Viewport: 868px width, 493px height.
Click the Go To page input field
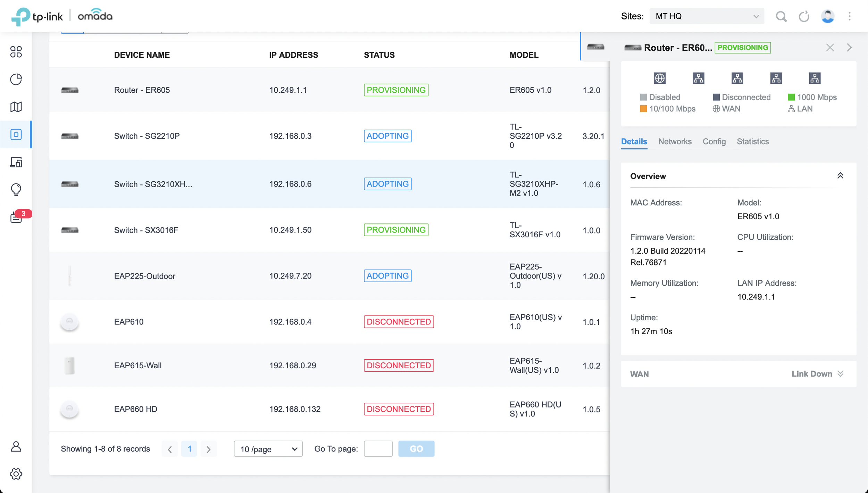coord(378,449)
